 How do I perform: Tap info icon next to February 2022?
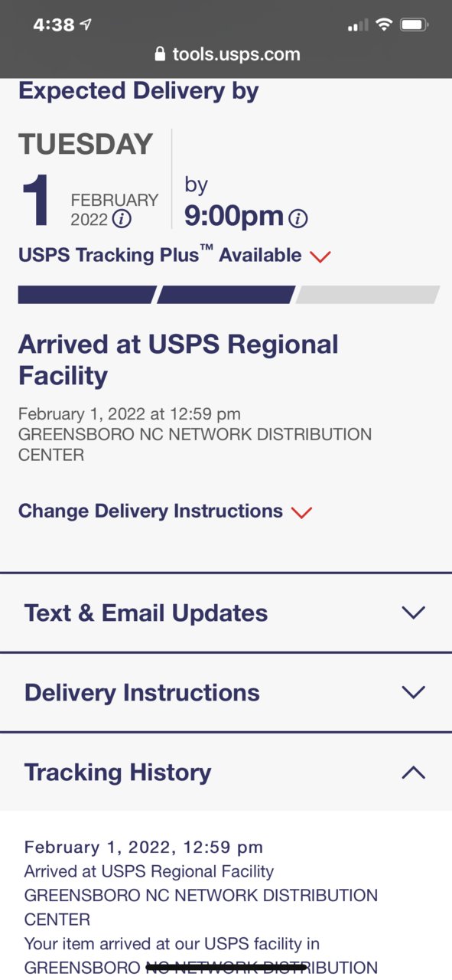pyautogui.click(x=122, y=219)
